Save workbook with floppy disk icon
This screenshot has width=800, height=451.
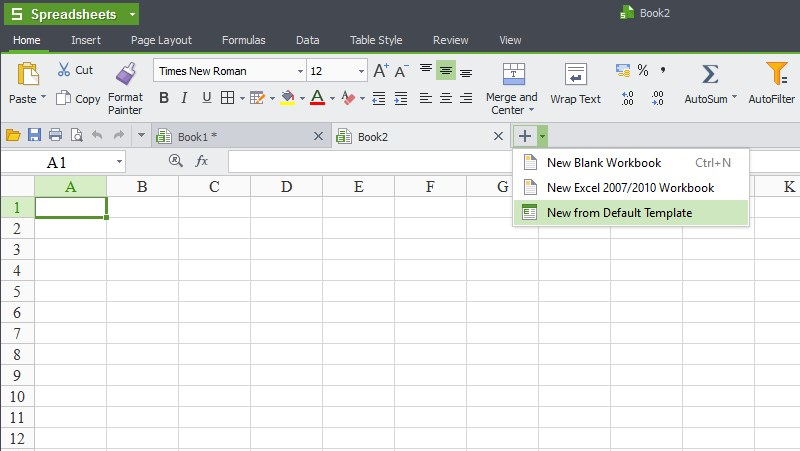pos(34,135)
